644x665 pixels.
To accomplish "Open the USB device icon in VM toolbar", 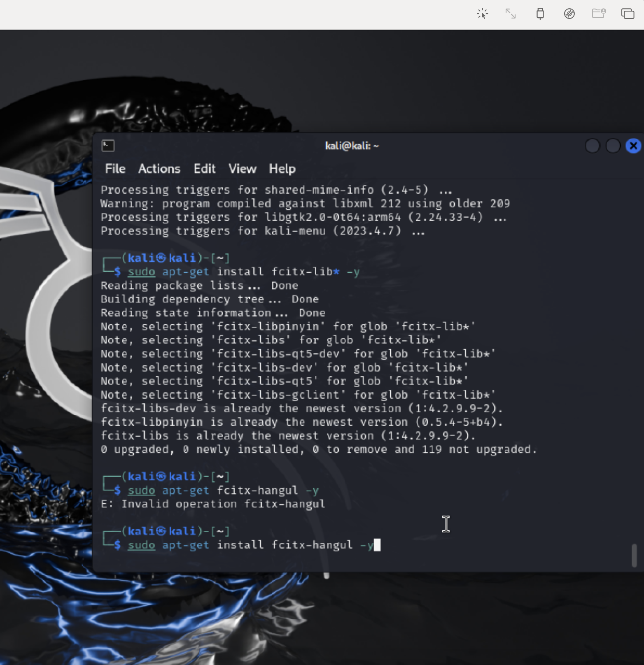I will tap(540, 14).
